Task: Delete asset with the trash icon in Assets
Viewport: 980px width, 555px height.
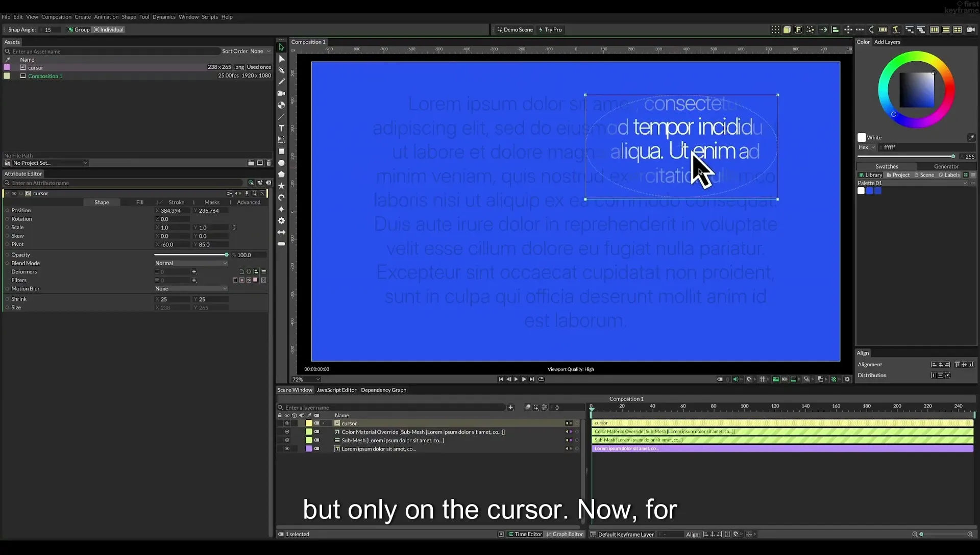Action: (269, 163)
